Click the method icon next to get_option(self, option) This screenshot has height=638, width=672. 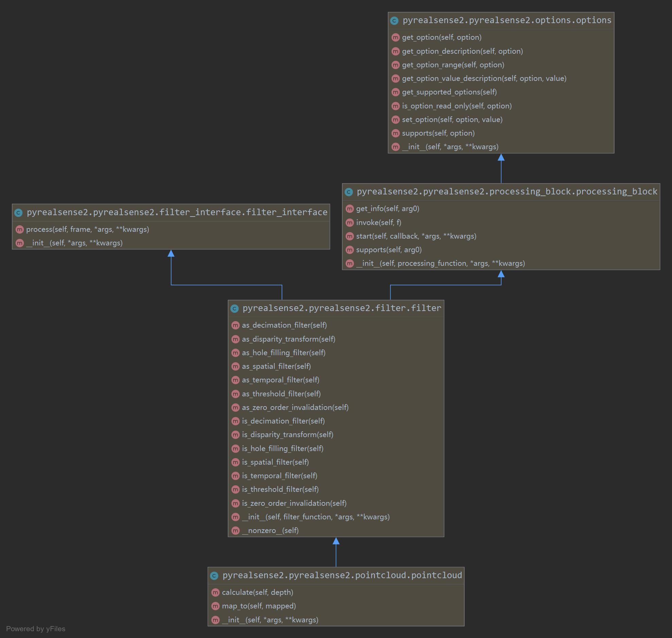point(395,37)
